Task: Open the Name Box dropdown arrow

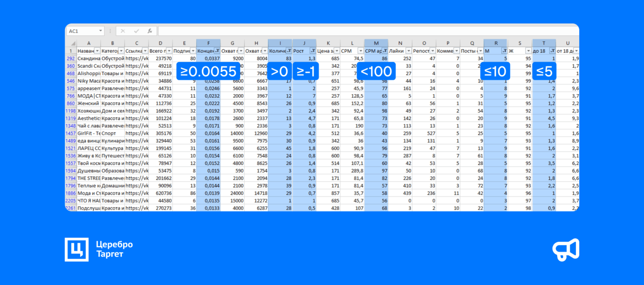Action: 100,31
